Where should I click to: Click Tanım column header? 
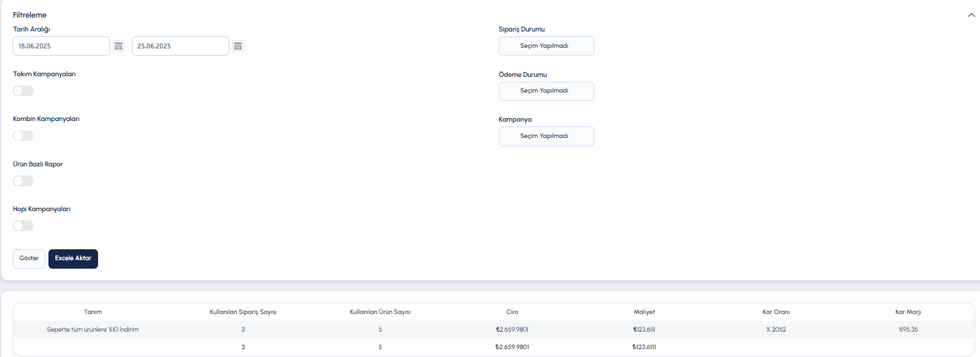coord(93,312)
